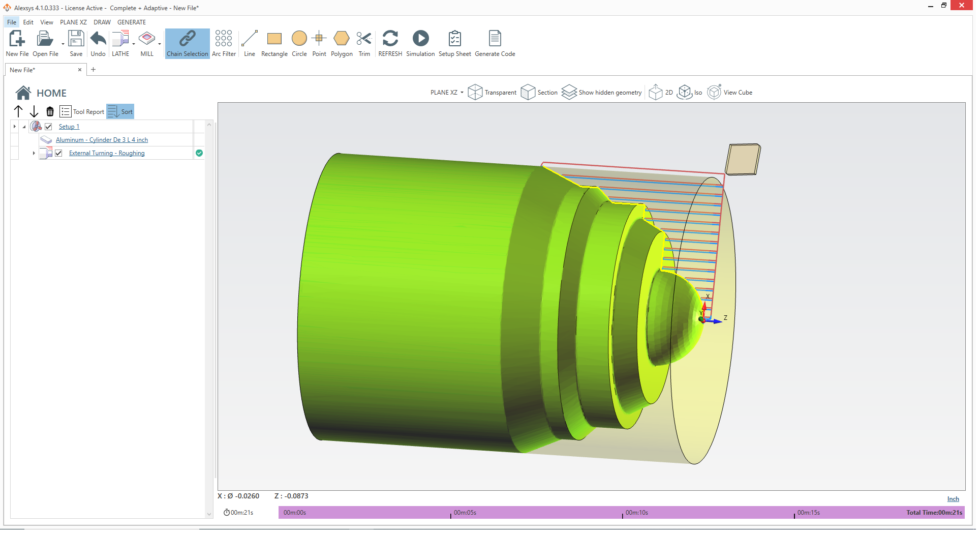The image size is (980, 533).
Task: Create a New File from toolbar
Action: pyautogui.click(x=17, y=43)
